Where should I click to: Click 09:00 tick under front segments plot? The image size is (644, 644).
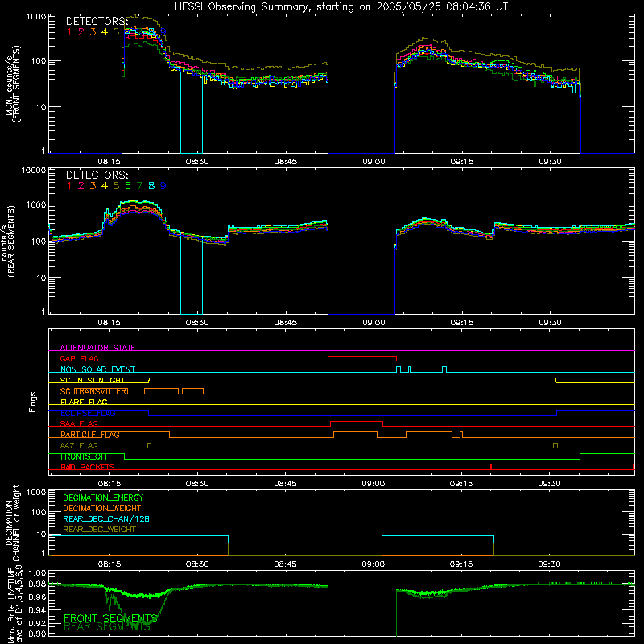tap(374, 162)
